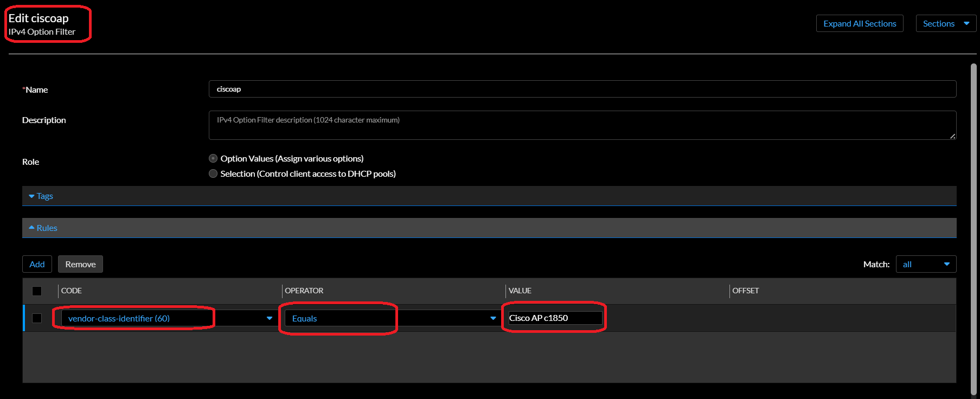980x399 pixels.
Task: Focus the Description text area
Action: point(581,125)
